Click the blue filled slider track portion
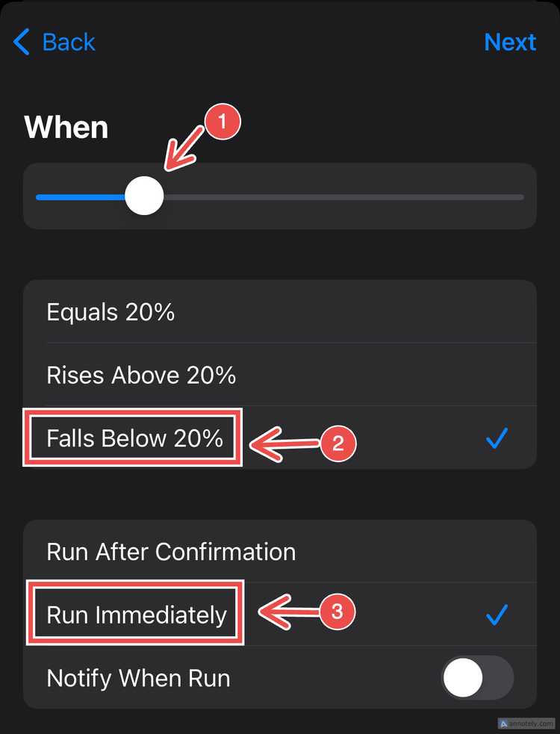The height and width of the screenshot is (734, 560). (81, 197)
